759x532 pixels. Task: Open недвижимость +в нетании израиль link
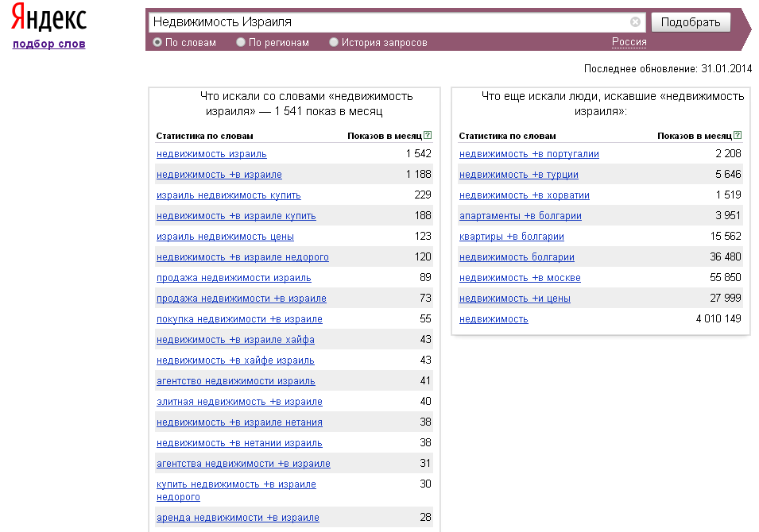click(239, 443)
